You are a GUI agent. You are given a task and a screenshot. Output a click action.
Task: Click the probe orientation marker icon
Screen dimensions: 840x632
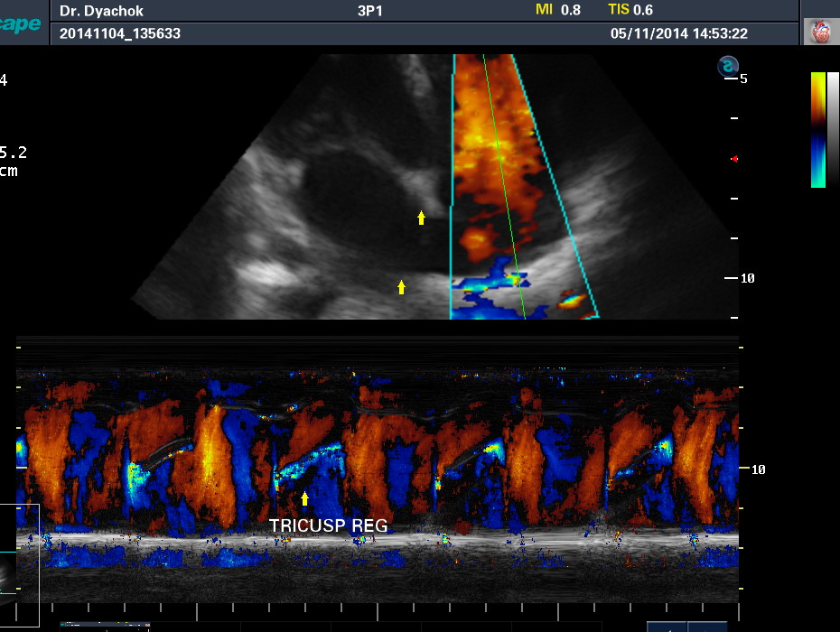tap(728, 66)
